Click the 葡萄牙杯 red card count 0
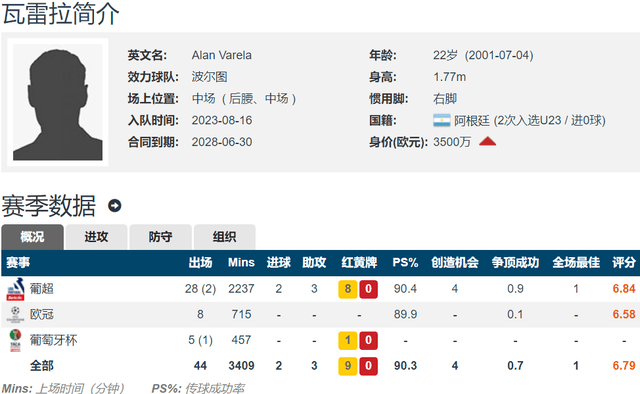Screen dimensions: 640x394 [x=368, y=340]
